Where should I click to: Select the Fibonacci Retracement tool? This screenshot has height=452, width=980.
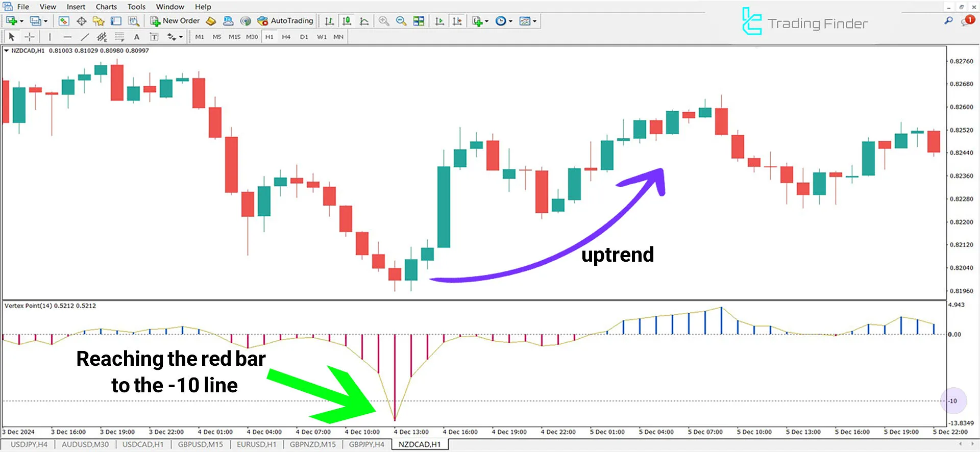pos(119,37)
